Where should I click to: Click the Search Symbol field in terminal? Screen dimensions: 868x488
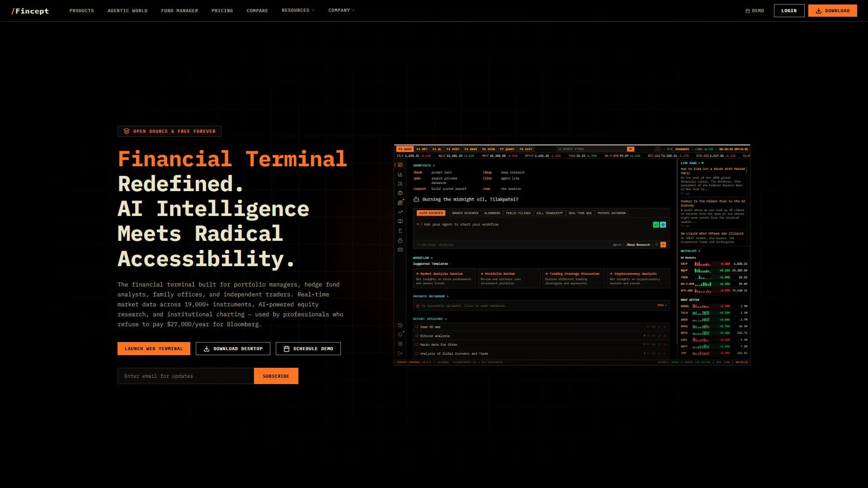[x=591, y=149]
